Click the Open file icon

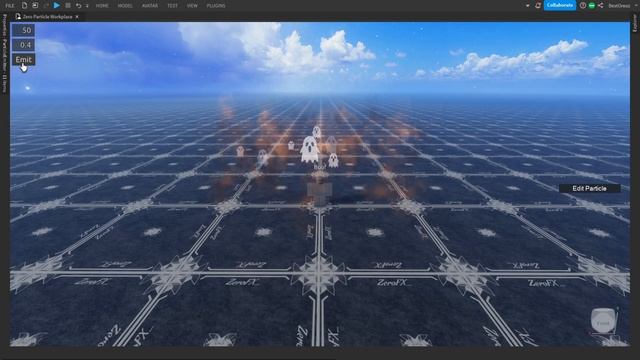[35, 6]
